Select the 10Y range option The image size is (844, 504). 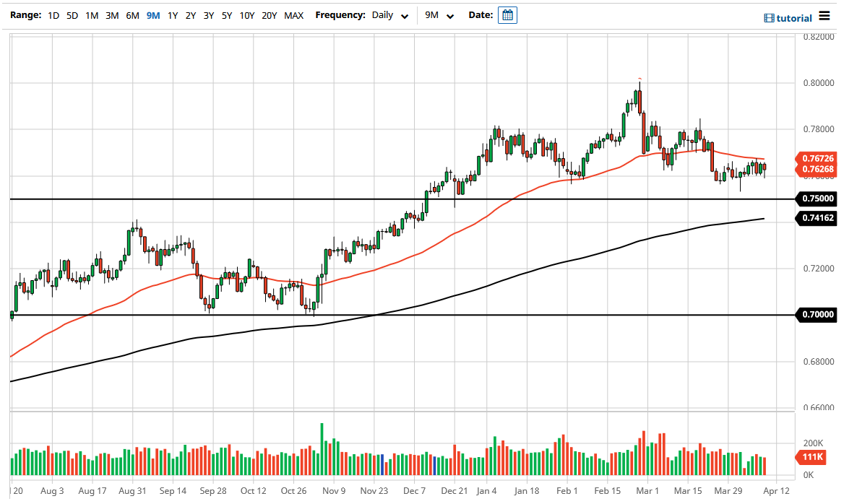tap(248, 14)
